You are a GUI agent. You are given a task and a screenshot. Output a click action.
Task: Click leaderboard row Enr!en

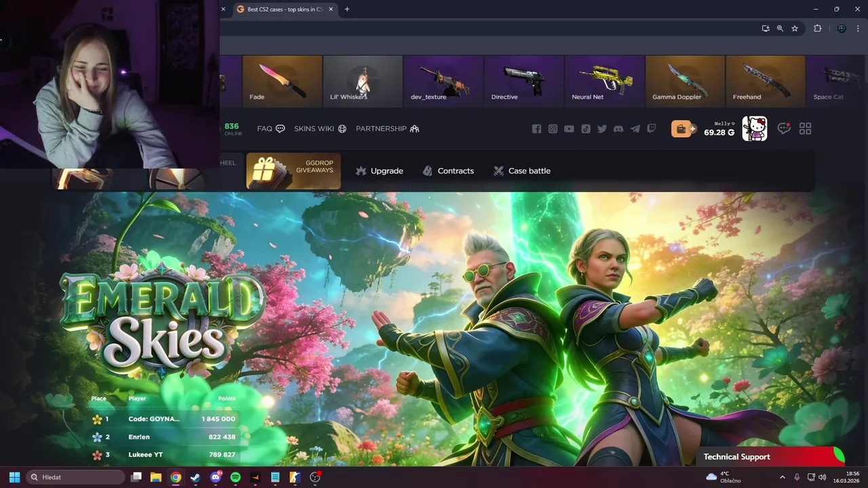[x=164, y=437]
